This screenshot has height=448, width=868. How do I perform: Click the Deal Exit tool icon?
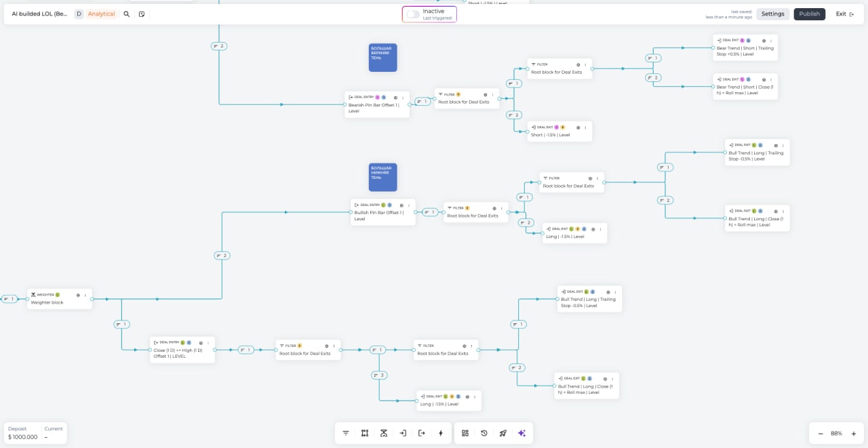421,432
